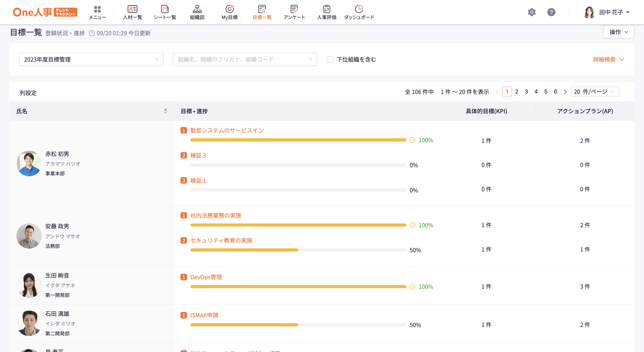
Task: Click the セキュリティ教育の実施 50% progress bar
Action: pyautogui.click(x=298, y=250)
